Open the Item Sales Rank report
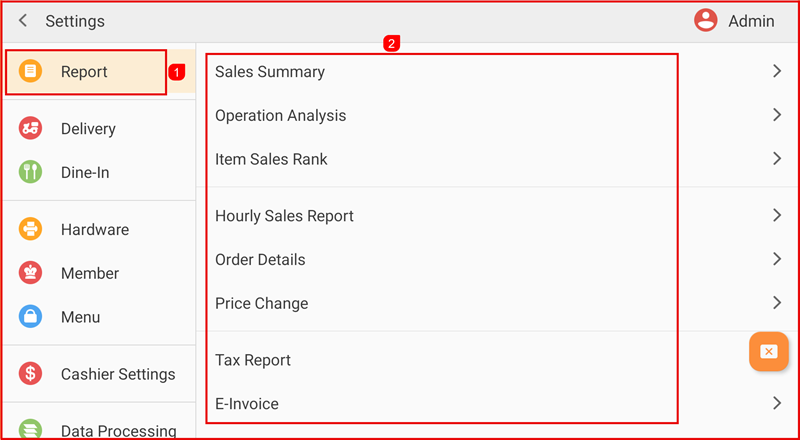This screenshot has height=440, width=800. [x=271, y=159]
